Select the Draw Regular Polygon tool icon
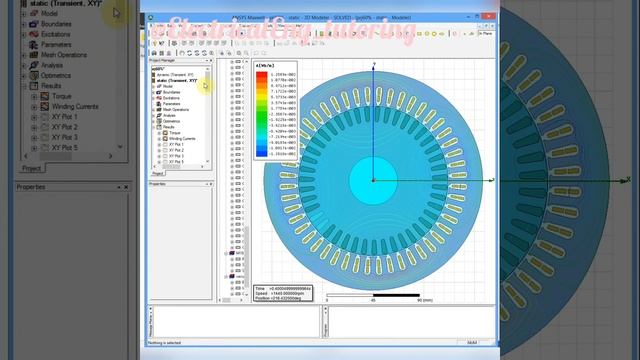The width and height of the screenshot is (640, 360). pos(434,34)
